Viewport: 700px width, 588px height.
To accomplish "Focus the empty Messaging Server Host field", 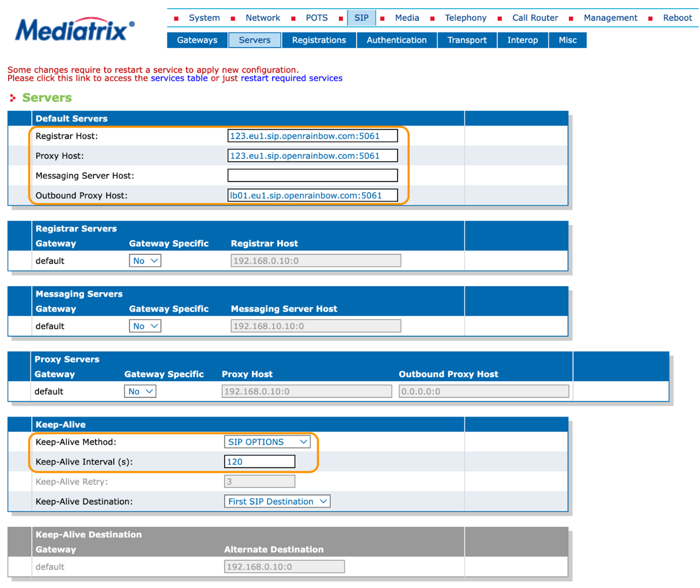I will (x=313, y=176).
